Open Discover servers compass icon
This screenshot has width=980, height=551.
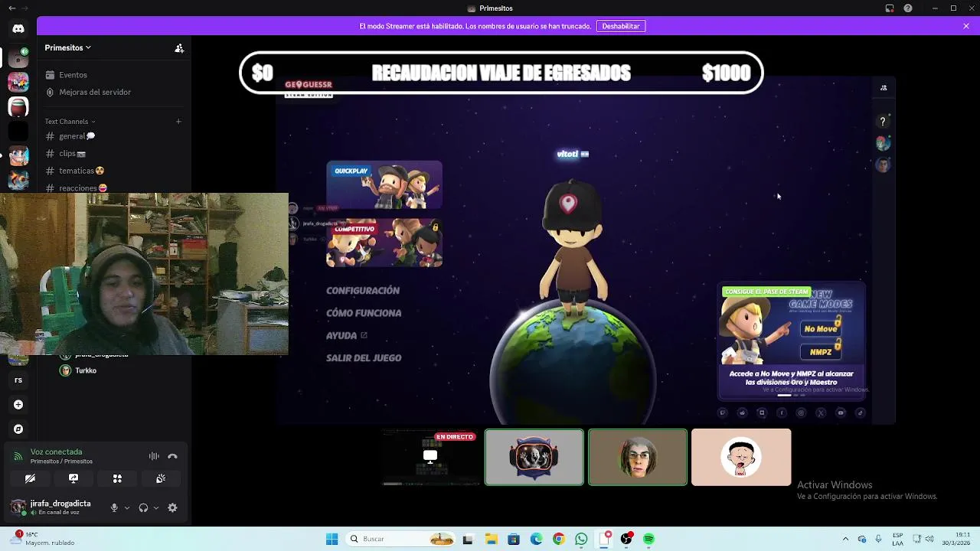tap(18, 429)
